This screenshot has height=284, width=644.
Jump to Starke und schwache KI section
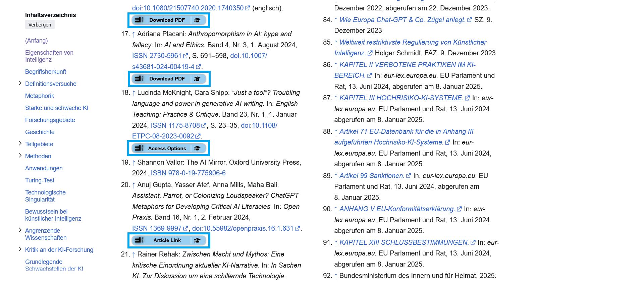click(57, 108)
